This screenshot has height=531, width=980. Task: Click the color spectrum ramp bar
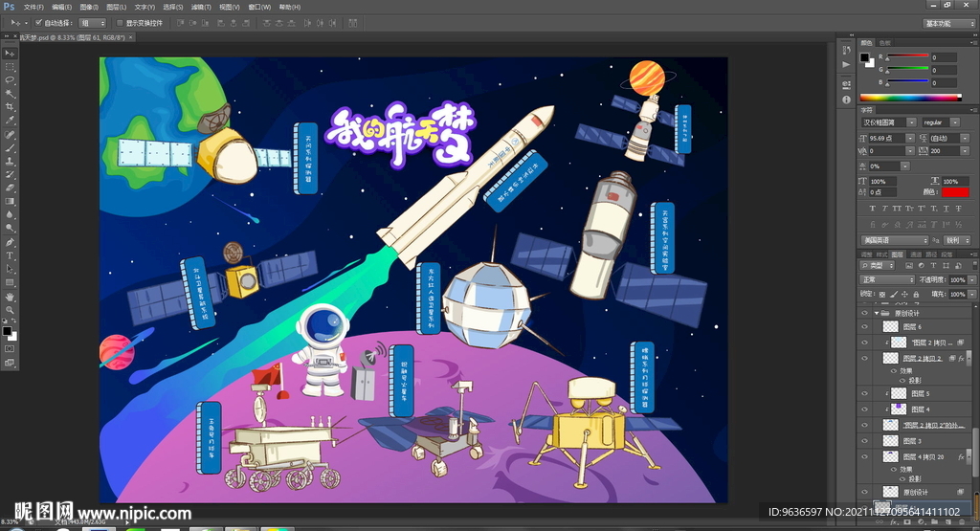pos(911,98)
